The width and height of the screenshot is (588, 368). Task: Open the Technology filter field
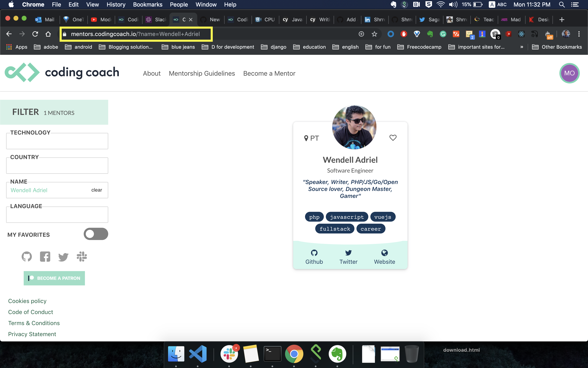pyautogui.click(x=57, y=141)
